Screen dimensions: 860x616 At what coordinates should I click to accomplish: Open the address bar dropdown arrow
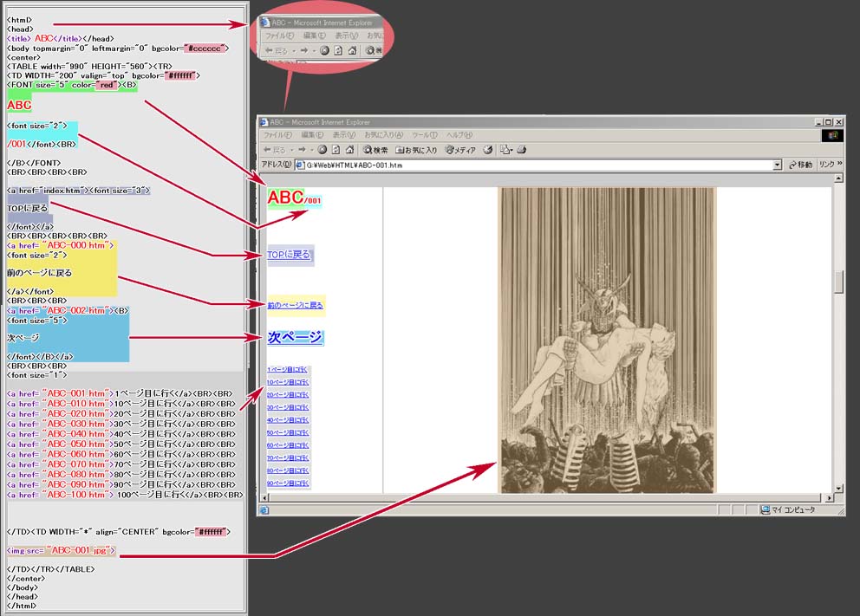tap(777, 165)
